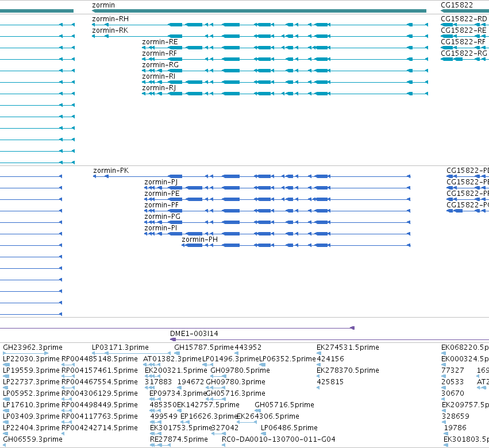Click the RP004306129.5prime label
Image resolution: width=489 pixels, height=448 pixels.
pos(99,393)
